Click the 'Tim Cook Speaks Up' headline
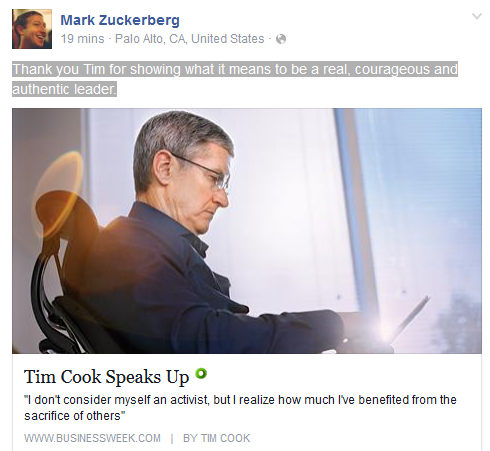The width and height of the screenshot is (490, 451). coord(106,377)
